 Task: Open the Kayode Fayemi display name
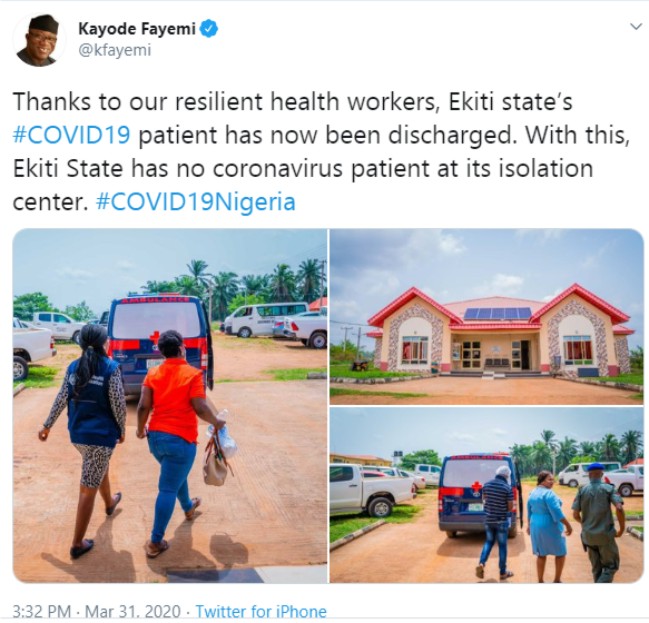[x=137, y=29]
